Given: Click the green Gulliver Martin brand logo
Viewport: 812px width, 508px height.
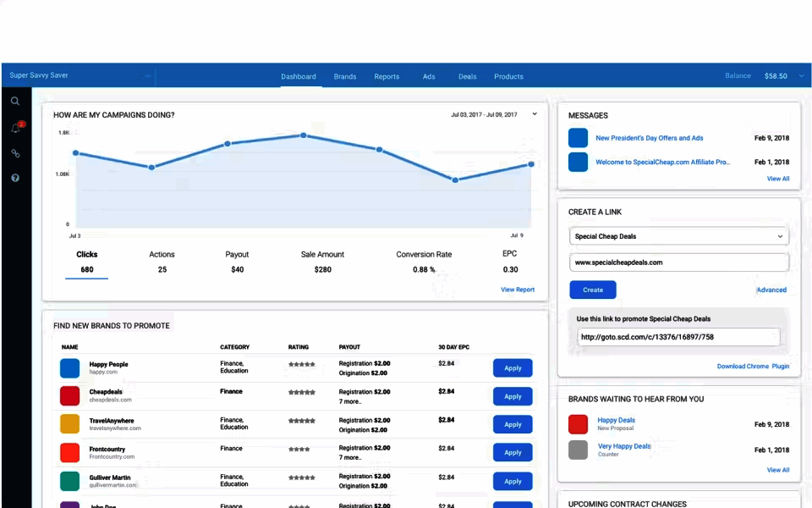Looking at the screenshot, I should pyautogui.click(x=70, y=481).
